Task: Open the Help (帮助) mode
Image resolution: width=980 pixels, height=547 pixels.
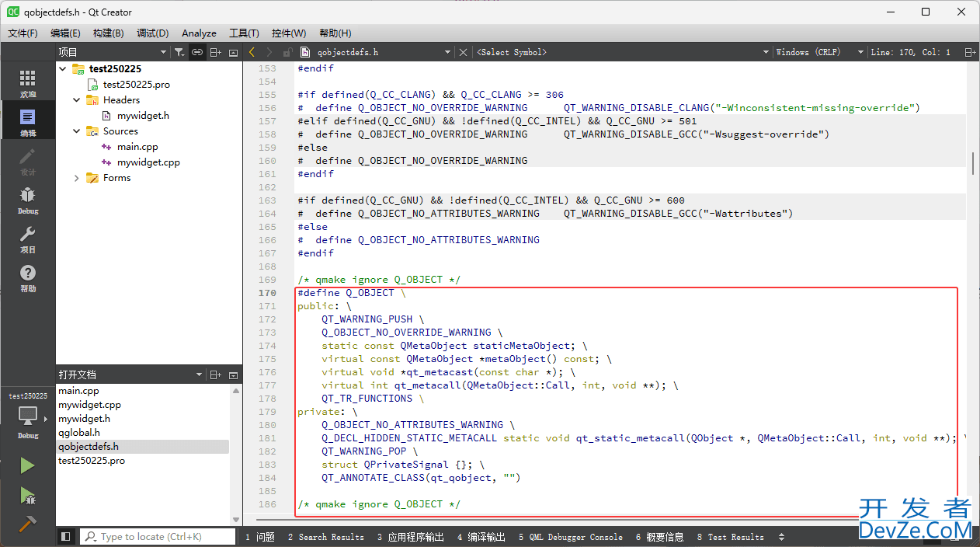Action: (x=28, y=278)
